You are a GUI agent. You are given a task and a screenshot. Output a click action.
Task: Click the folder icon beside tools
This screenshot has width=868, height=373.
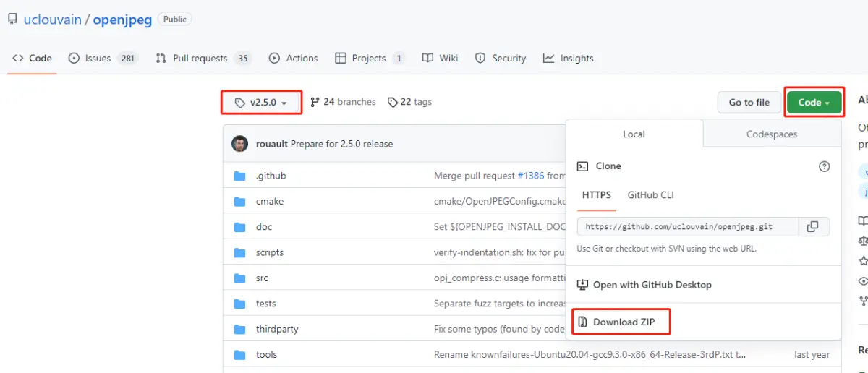coord(240,355)
